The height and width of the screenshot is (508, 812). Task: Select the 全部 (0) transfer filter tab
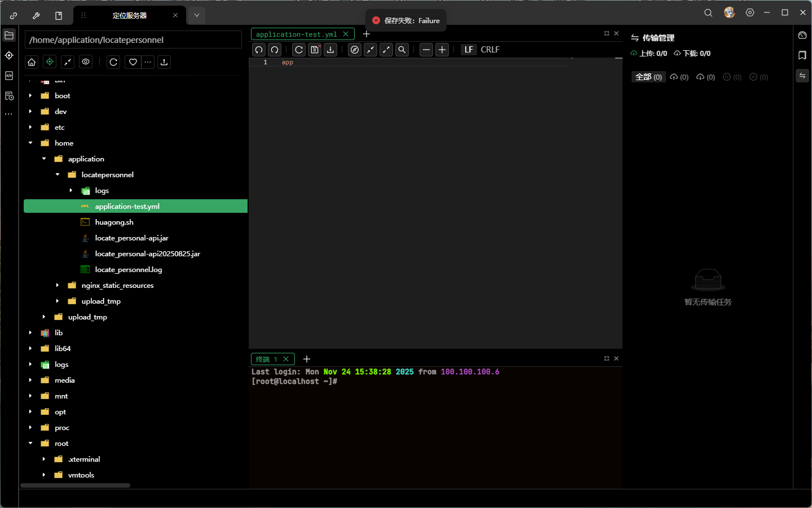(x=648, y=77)
